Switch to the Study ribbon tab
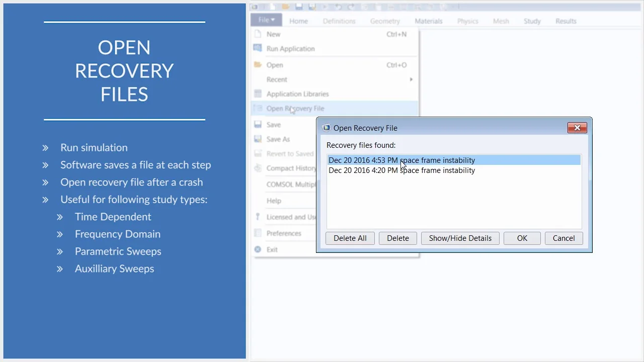644x362 pixels. (x=532, y=21)
